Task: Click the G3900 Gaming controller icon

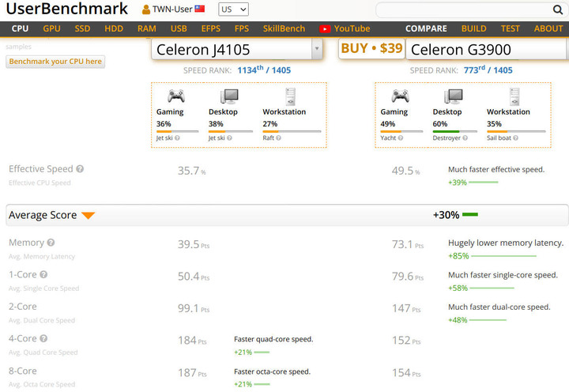Action: tap(400, 96)
